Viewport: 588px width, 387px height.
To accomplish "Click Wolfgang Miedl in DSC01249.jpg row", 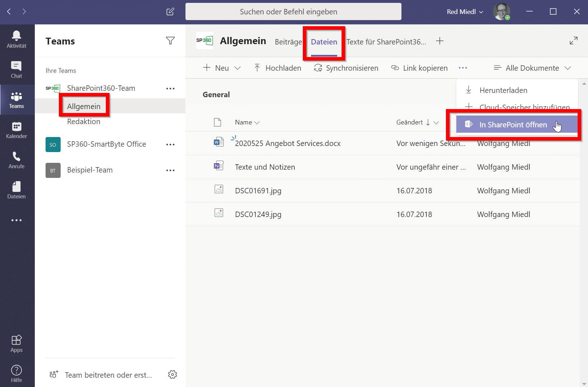I will [x=504, y=214].
